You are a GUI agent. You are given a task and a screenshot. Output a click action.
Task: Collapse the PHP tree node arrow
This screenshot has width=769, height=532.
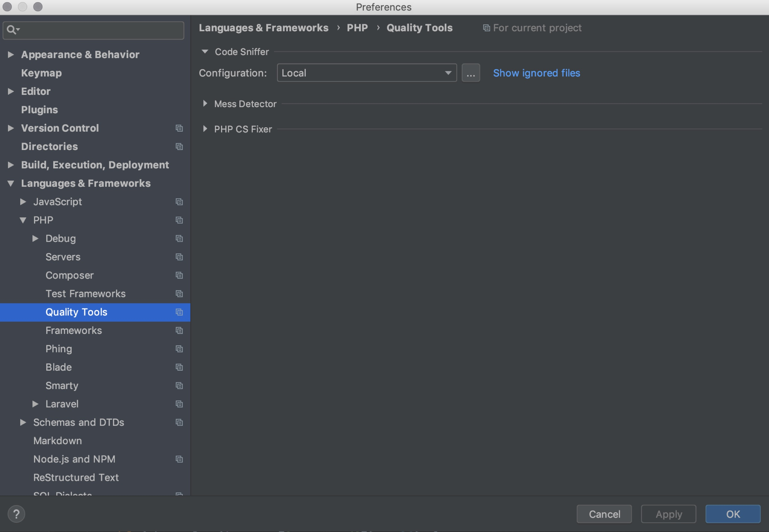23,220
